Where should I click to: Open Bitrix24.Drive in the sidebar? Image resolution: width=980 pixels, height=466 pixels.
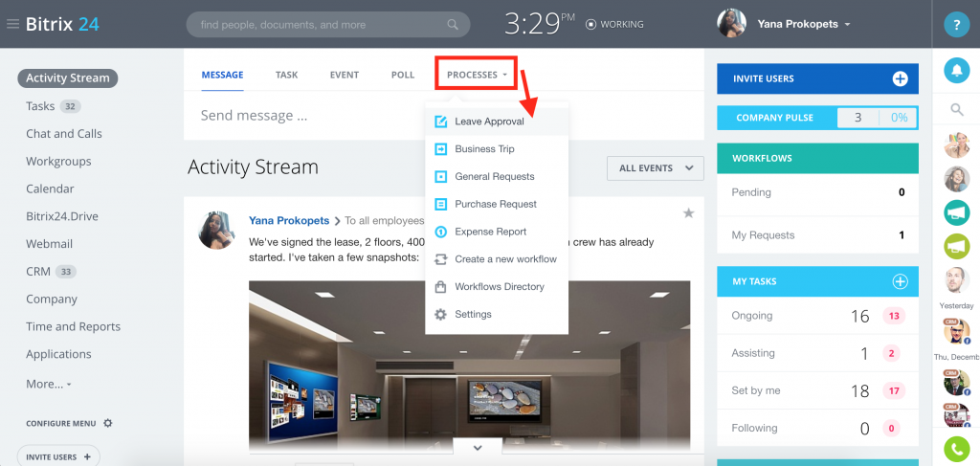tap(62, 216)
